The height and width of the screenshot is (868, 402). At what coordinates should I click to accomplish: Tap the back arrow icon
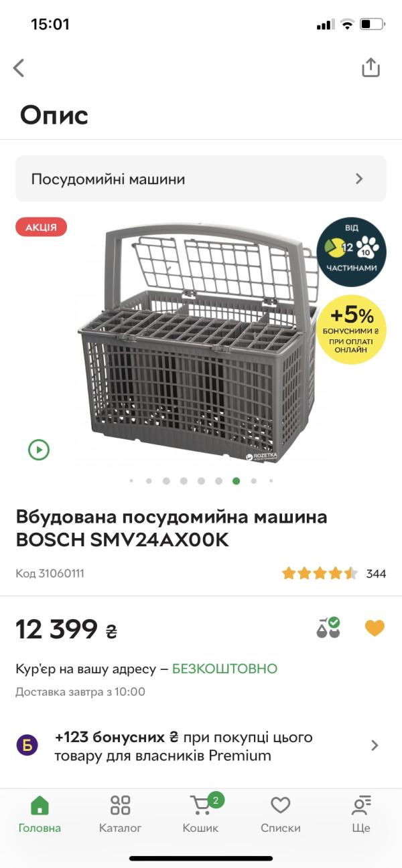point(19,68)
